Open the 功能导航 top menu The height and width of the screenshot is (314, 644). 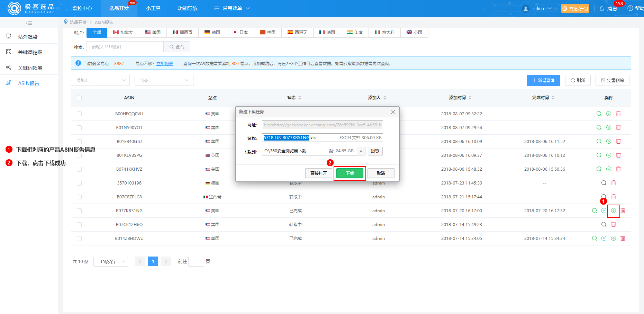(x=188, y=8)
